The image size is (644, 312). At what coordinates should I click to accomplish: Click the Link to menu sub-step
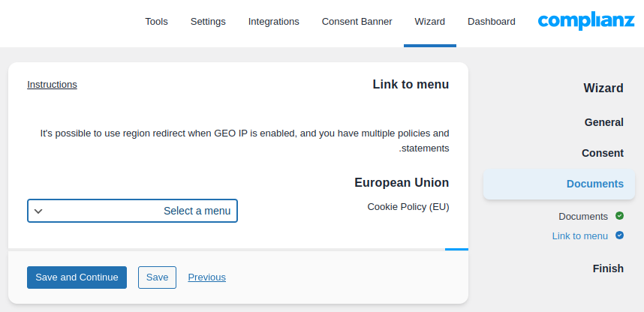click(x=579, y=235)
